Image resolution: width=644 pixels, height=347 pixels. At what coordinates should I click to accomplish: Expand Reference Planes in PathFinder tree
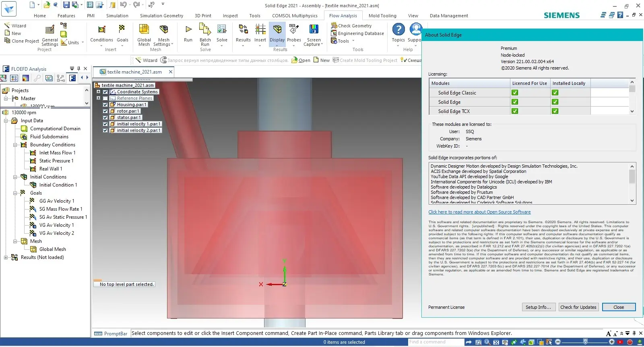(98, 98)
